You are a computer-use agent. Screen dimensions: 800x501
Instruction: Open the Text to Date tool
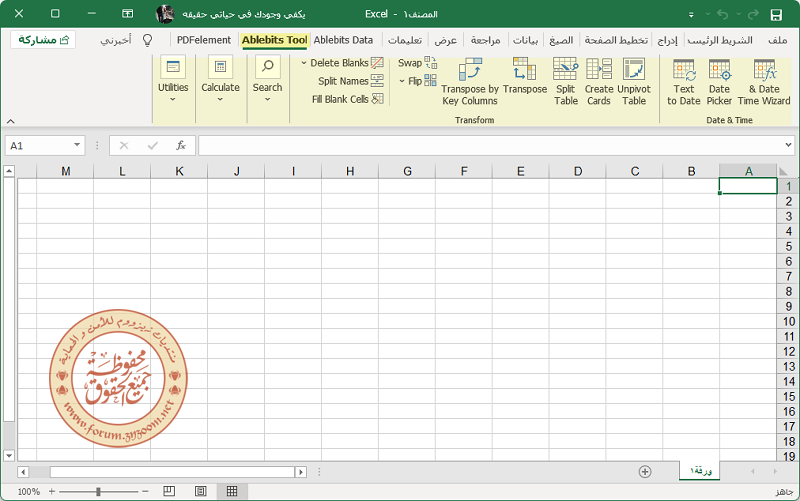pyautogui.click(x=684, y=82)
